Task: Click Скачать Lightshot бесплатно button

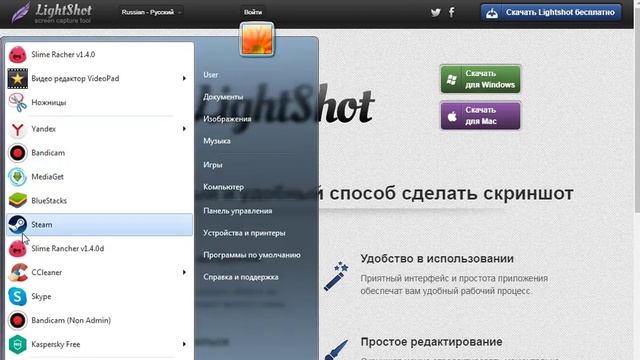Action: [551, 13]
